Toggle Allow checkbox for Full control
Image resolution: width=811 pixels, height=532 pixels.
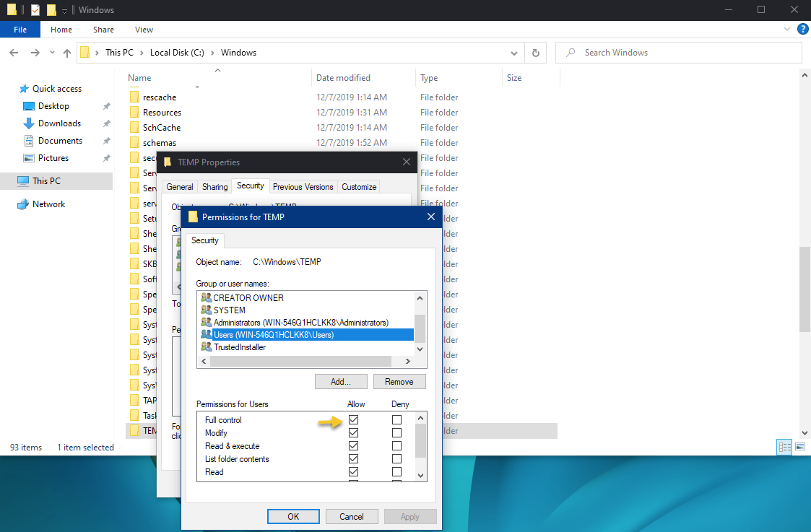pos(354,420)
